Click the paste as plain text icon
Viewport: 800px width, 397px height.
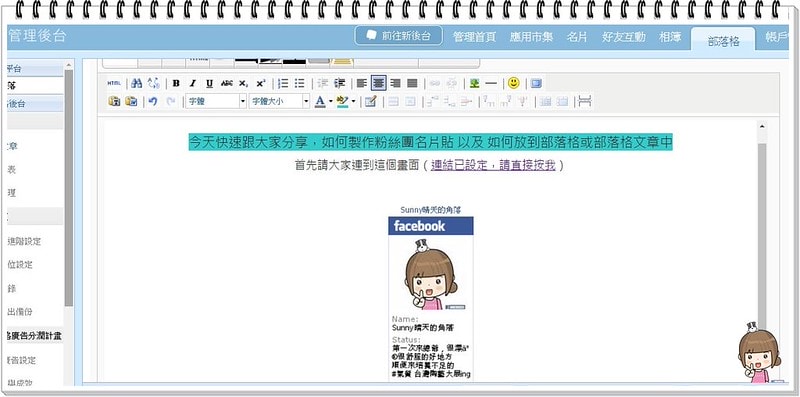click(x=114, y=102)
